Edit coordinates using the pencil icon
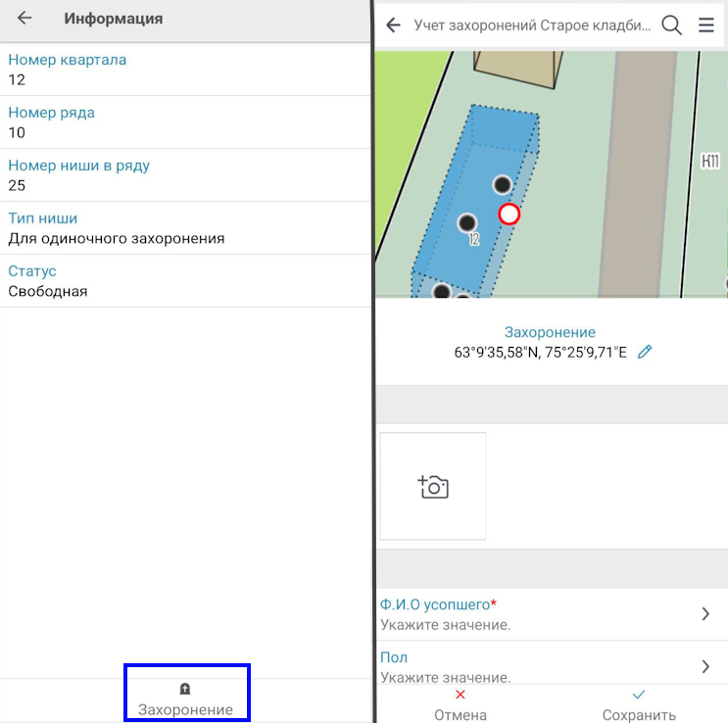This screenshot has width=728, height=723. (645, 352)
